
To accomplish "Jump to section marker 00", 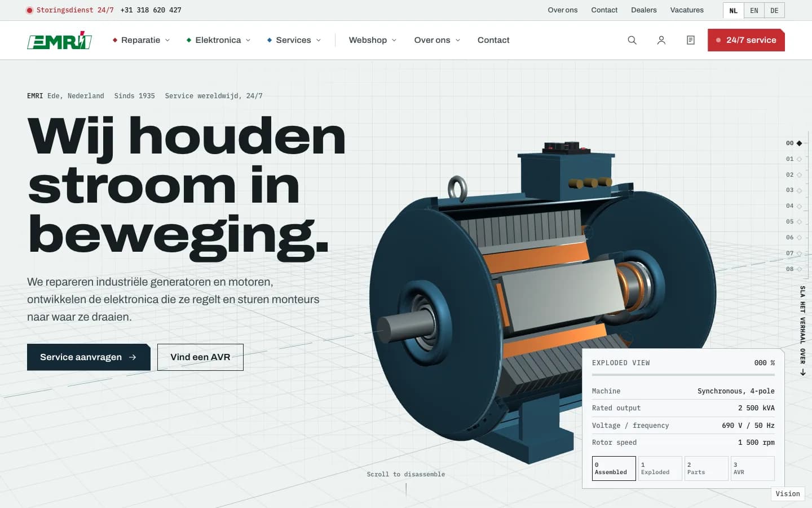I will coord(794,143).
